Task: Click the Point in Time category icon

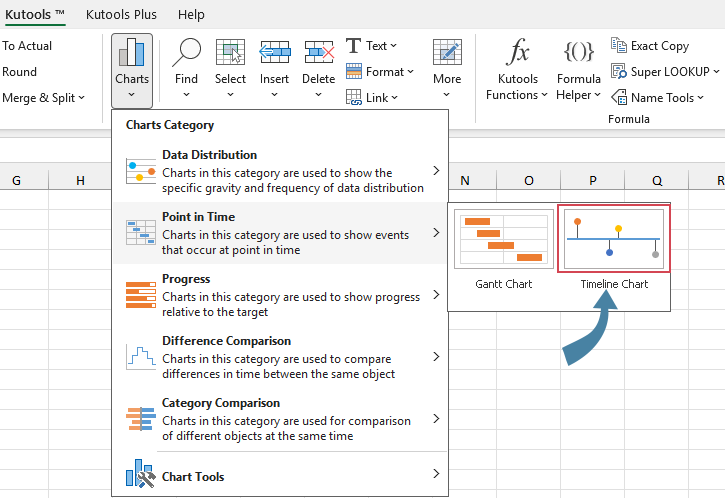Action: 141,233
